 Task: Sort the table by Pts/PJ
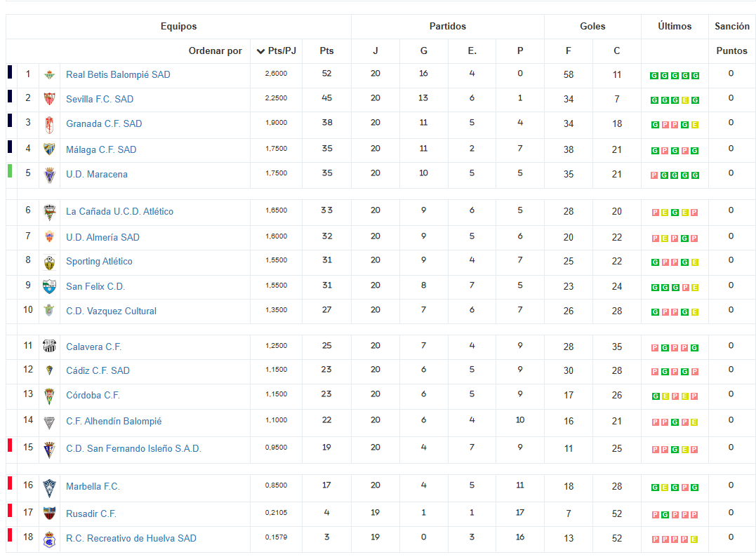(277, 51)
